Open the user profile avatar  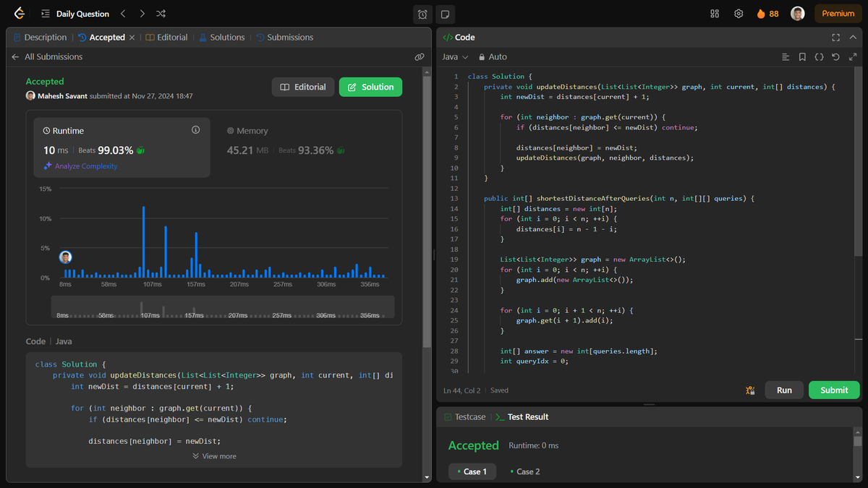pyautogui.click(x=798, y=14)
